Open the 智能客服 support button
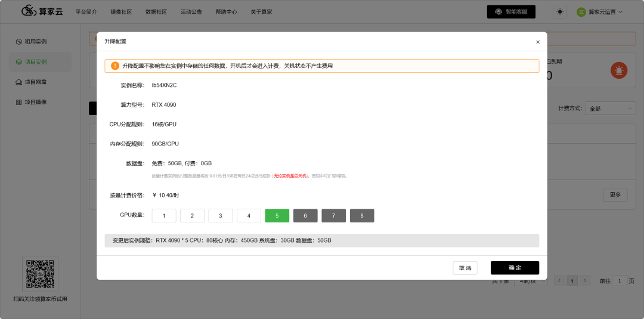 point(512,12)
